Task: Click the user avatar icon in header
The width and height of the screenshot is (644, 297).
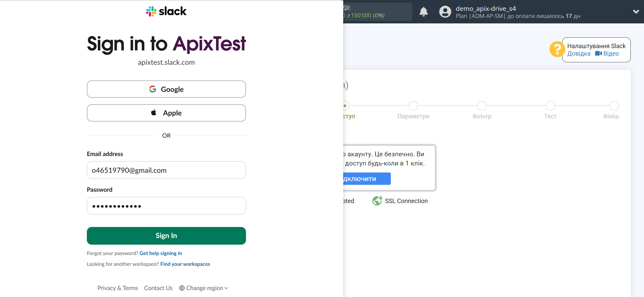Action: [x=445, y=12]
